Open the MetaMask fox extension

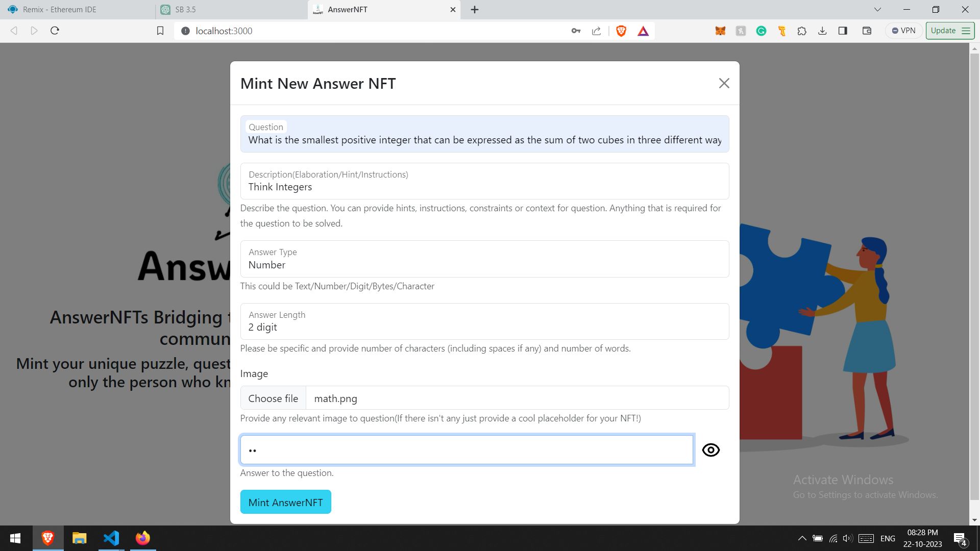click(x=720, y=31)
